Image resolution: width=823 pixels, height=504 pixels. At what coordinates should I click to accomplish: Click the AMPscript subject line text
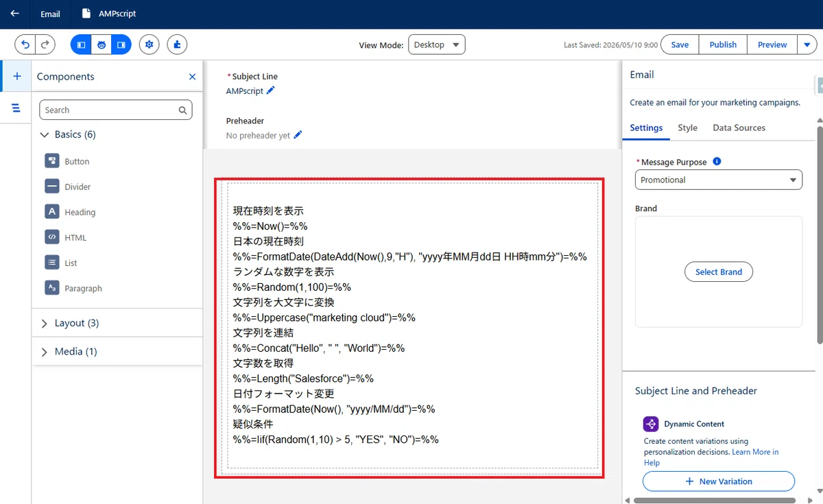pos(244,91)
